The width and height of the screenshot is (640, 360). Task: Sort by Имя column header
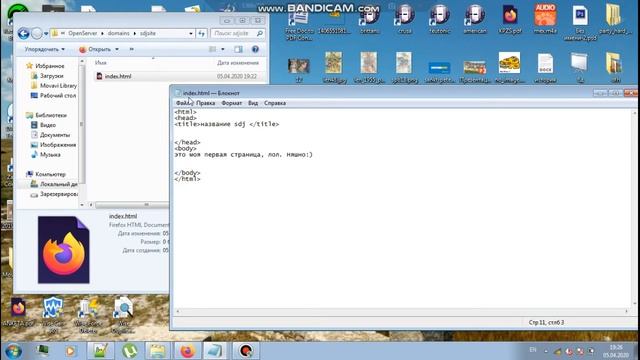click(x=100, y=63)
